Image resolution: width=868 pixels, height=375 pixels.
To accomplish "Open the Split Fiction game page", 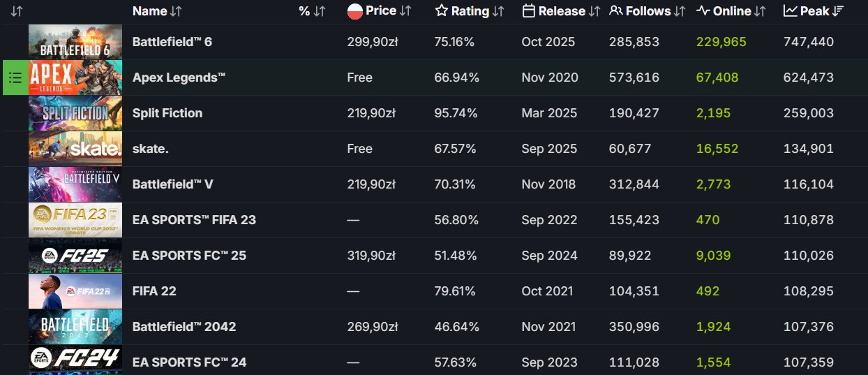I will [167, 113].
